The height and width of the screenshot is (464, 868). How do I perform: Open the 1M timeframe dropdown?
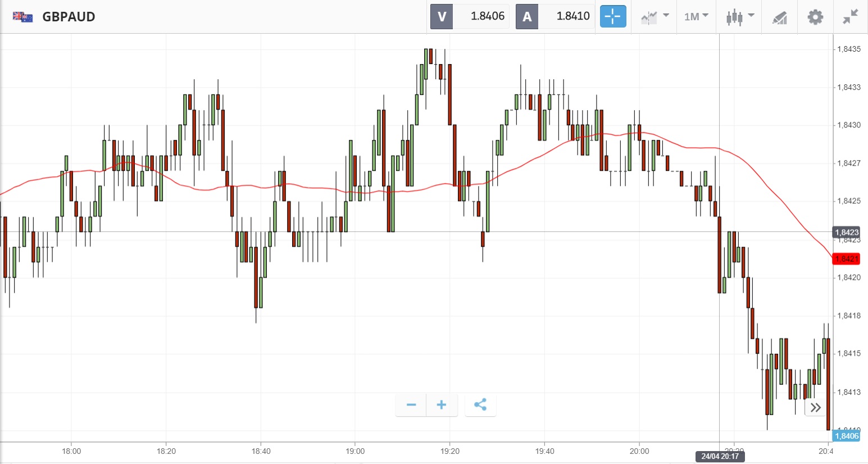pyautogui.click(x=696, y=16)
